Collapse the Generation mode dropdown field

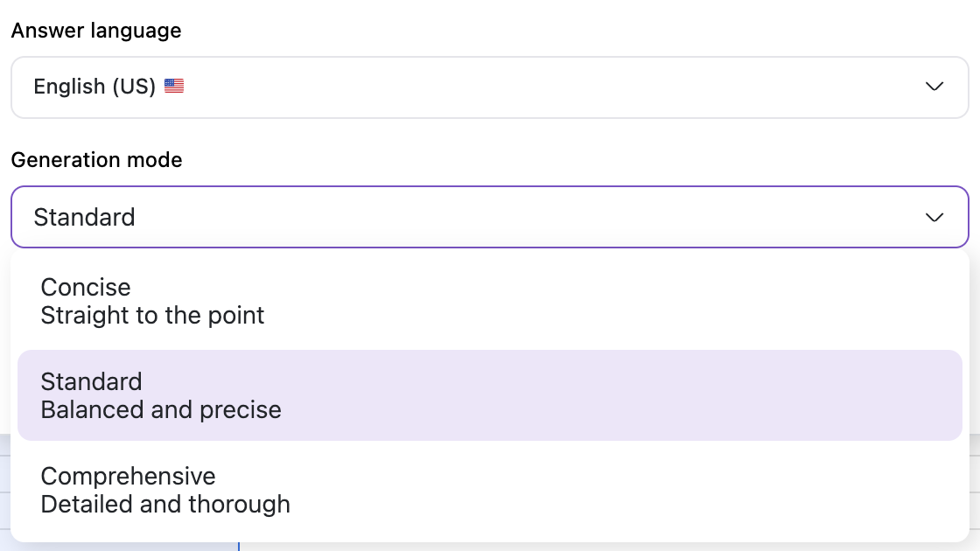pos(489,217)
